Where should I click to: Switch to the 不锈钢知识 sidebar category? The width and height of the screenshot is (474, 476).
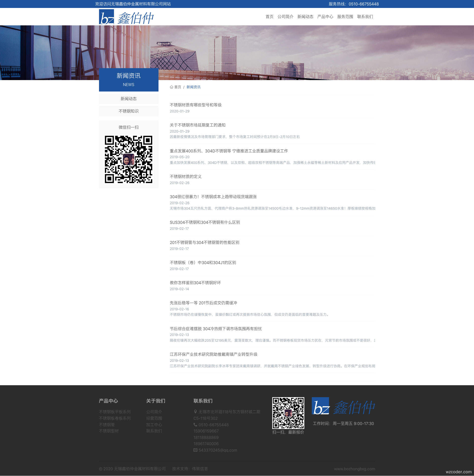coord(128,111)
